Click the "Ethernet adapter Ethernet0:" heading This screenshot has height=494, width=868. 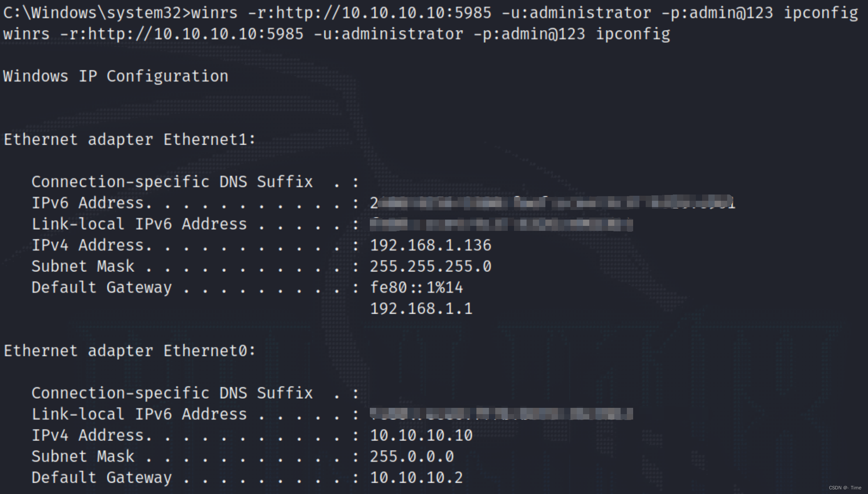[130, 351]
